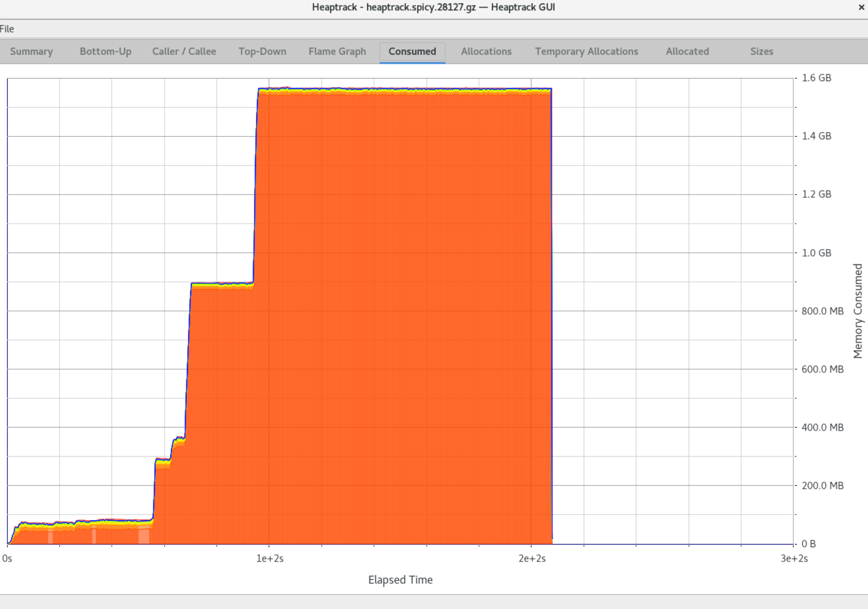The width and height of the screenshot is (868, 609).
Task: Click the 3e+2s time axis label
Action: point(794,559)
